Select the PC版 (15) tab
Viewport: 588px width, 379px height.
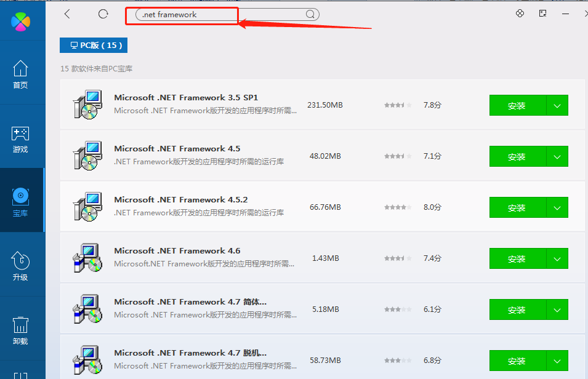click(x=94, y=46)
